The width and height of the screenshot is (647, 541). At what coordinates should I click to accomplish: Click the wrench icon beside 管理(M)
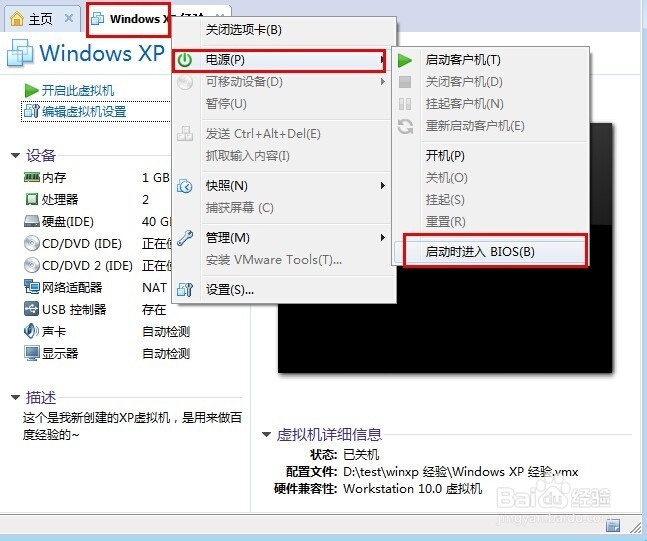click(x=185, y=238)
